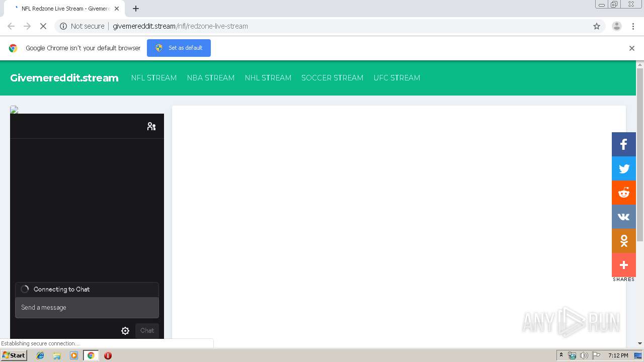The height and width of the screenshot is (362, 644).
Task: Open Windows Explorer folder from taskbar
Action: coord(57,355)
